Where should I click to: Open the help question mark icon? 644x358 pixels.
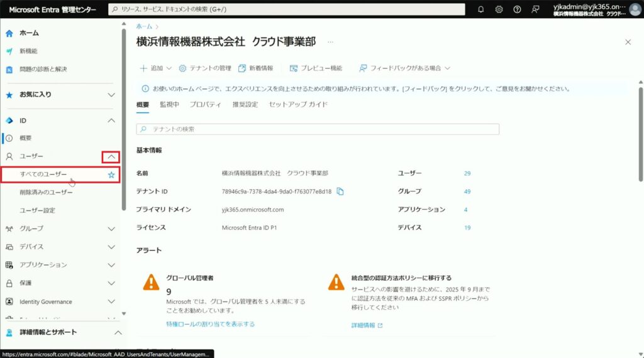coord(517,9)
